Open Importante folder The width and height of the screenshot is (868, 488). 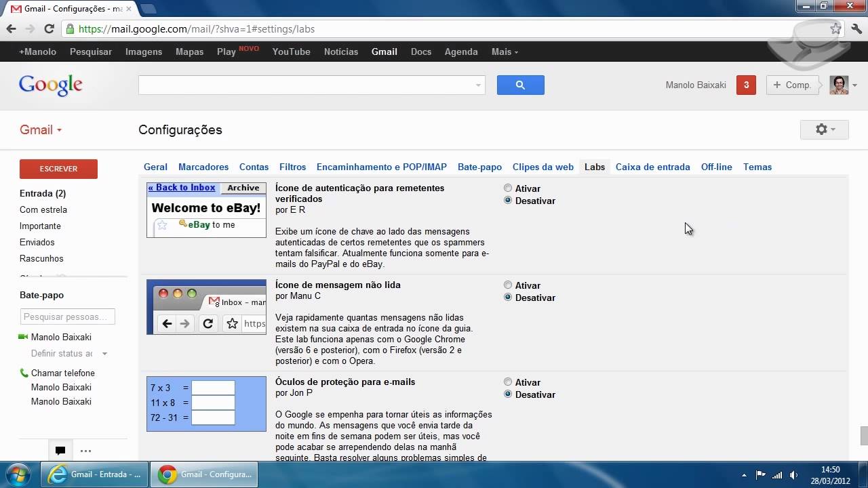pyautogui.click(x=40, y=226)
